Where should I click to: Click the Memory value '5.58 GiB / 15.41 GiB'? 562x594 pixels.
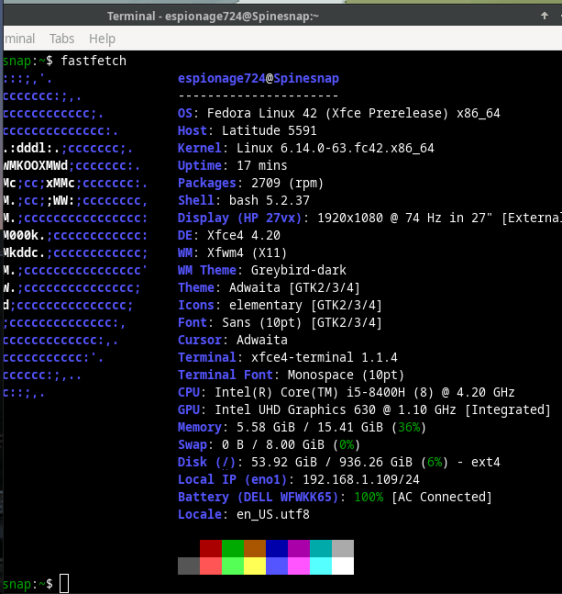(309, 427)
